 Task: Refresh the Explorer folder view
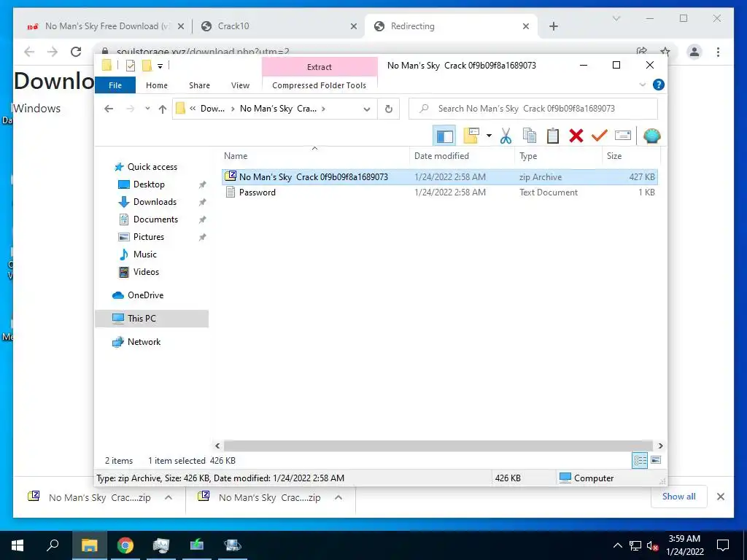click(389, 109)
